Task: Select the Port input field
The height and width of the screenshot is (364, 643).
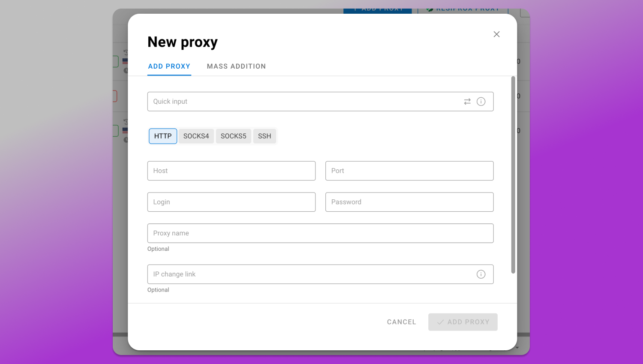Action: tap(409, 171)
